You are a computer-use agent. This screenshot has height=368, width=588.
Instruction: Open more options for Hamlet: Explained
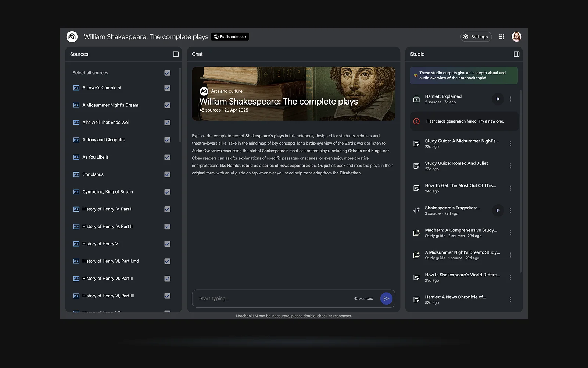tap(510, 99)
